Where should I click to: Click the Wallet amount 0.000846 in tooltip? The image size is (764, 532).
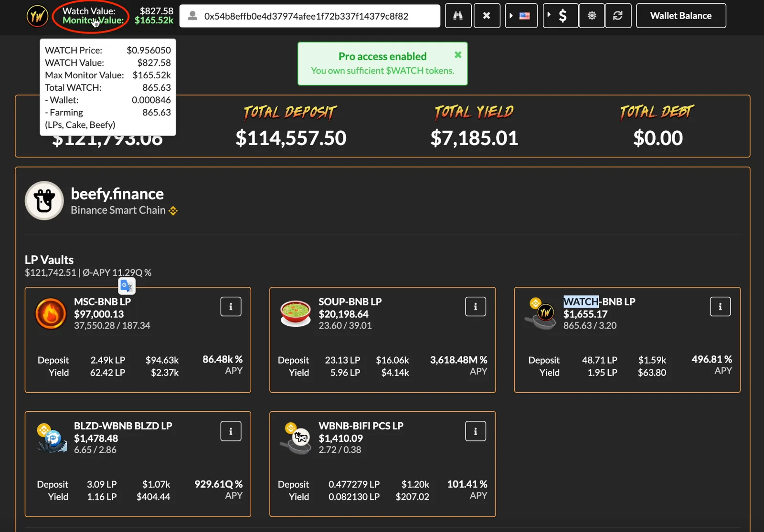click(151, 100)
